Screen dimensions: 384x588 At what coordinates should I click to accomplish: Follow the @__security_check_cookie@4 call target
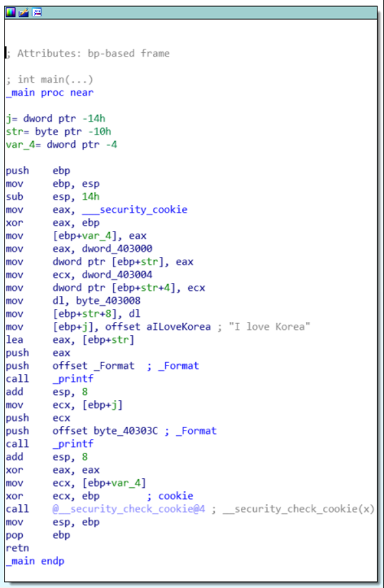tap(129, 509)
